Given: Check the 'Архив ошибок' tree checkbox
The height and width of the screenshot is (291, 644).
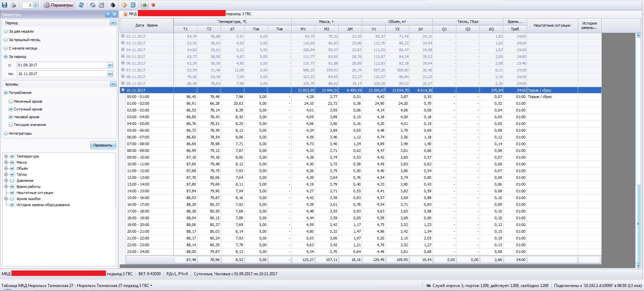Looking at the screenshot, I should point(12,199).
